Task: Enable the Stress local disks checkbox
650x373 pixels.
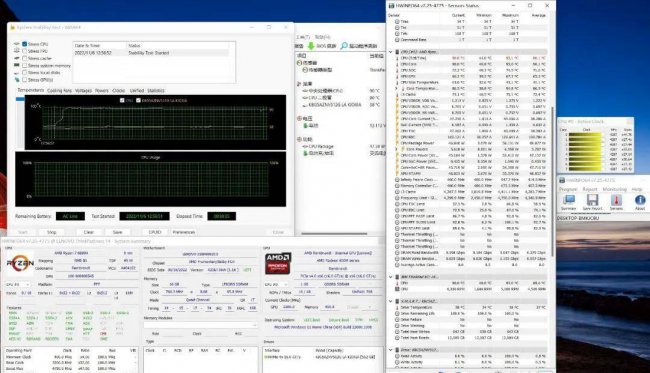Action: 24,73
